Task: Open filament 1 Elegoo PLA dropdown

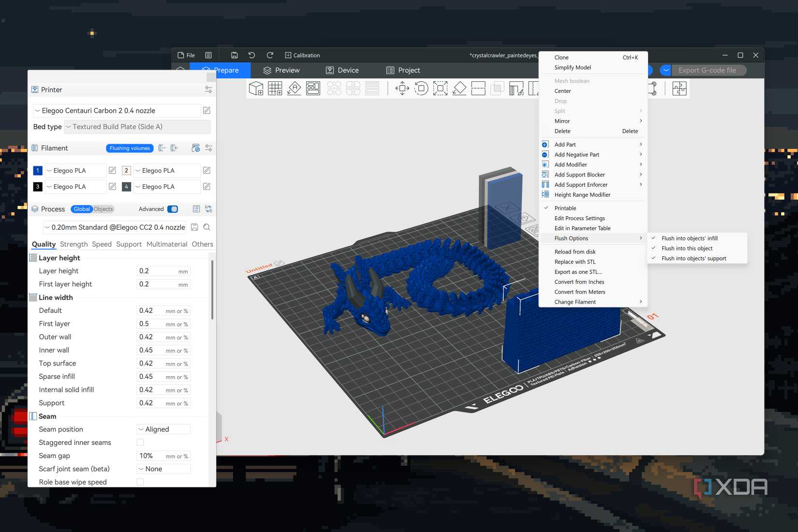Action: (75, 170)
